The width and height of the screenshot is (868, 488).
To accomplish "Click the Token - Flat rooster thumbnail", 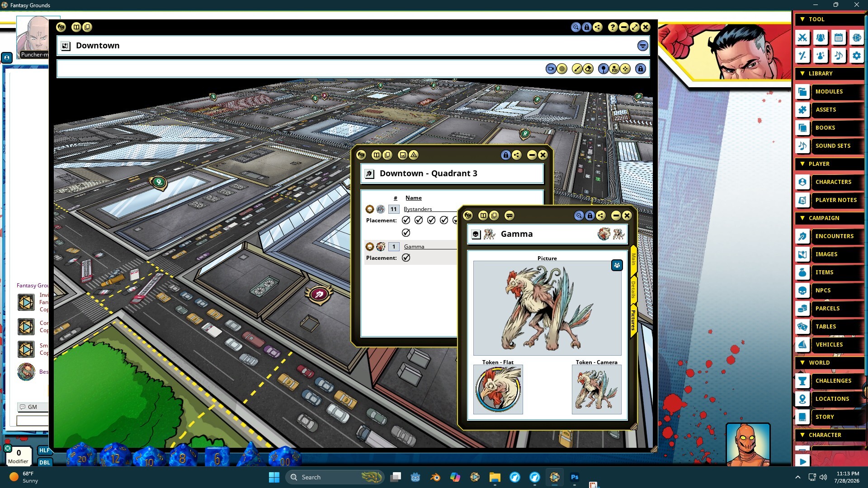I will (498, 389).
